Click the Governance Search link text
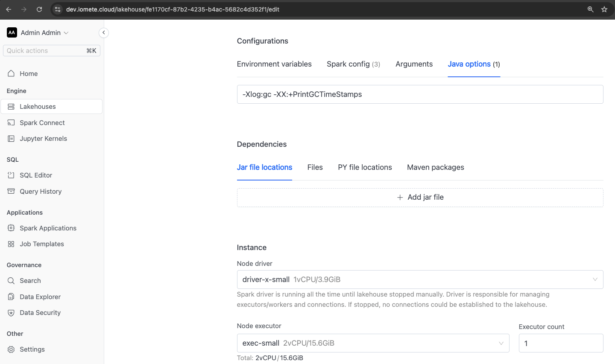This screenshot has width=615, height=364. [x=30, y=281]
